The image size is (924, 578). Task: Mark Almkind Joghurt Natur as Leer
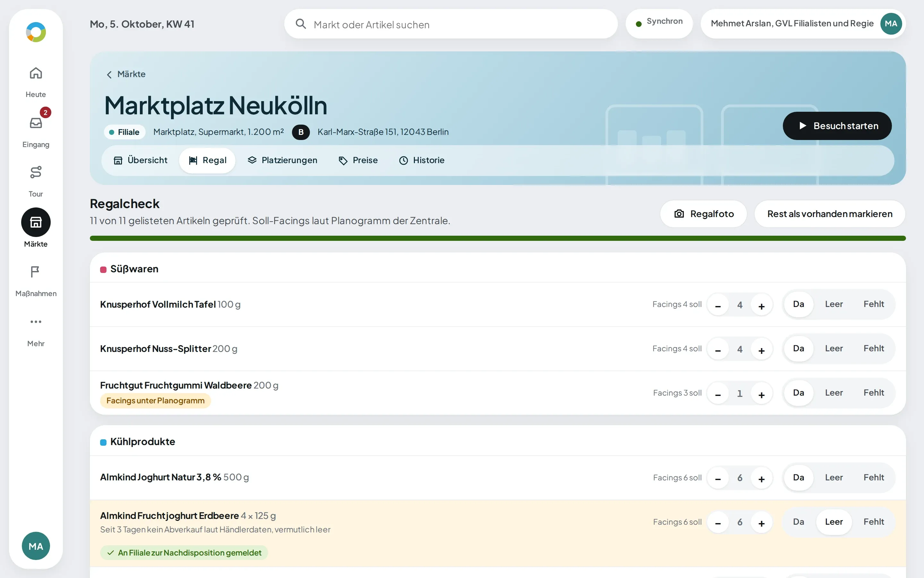(x=834, y=477)
